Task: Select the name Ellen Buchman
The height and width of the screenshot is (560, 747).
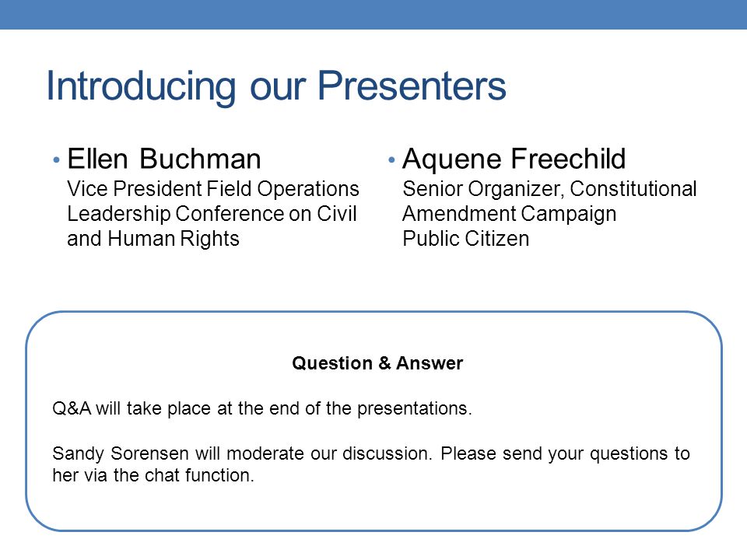Action: pyautogui.click(x=164, y=159)
